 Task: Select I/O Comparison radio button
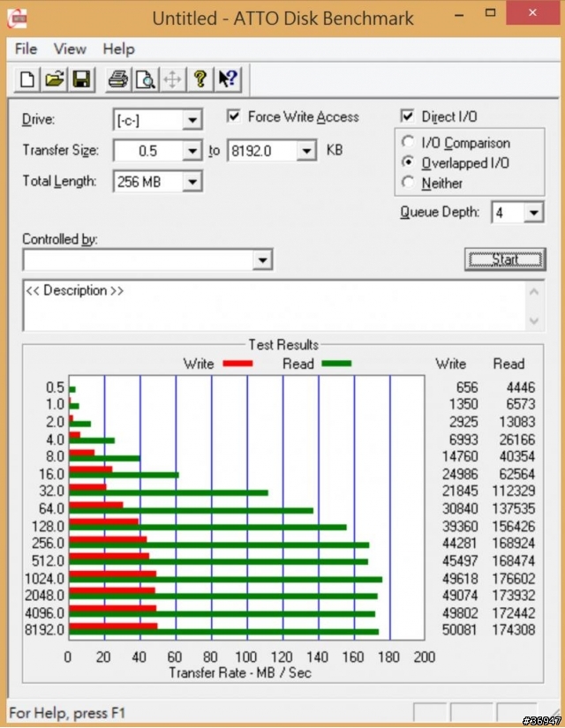[x=408, y=141]
